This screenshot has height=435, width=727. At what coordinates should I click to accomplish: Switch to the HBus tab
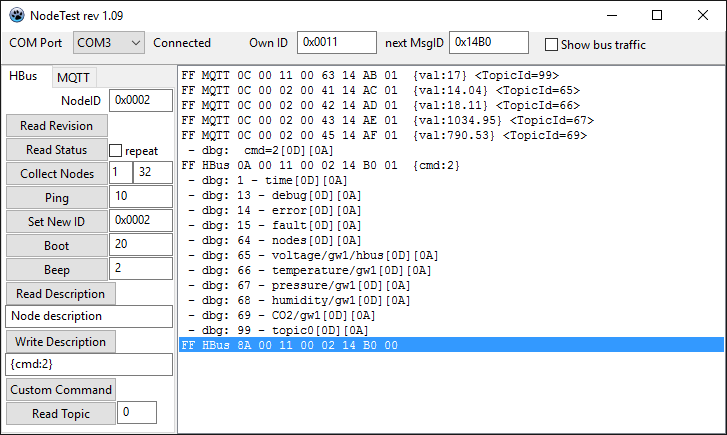[23, 76]
